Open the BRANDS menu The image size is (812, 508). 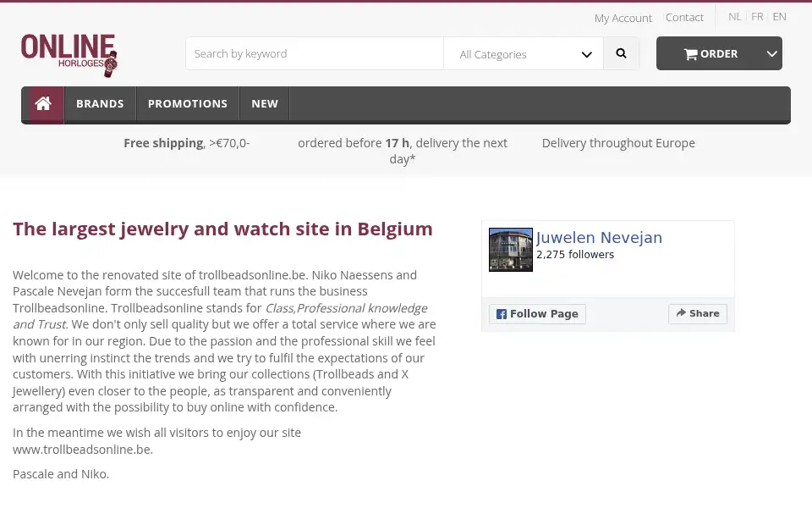click(100, 104)
